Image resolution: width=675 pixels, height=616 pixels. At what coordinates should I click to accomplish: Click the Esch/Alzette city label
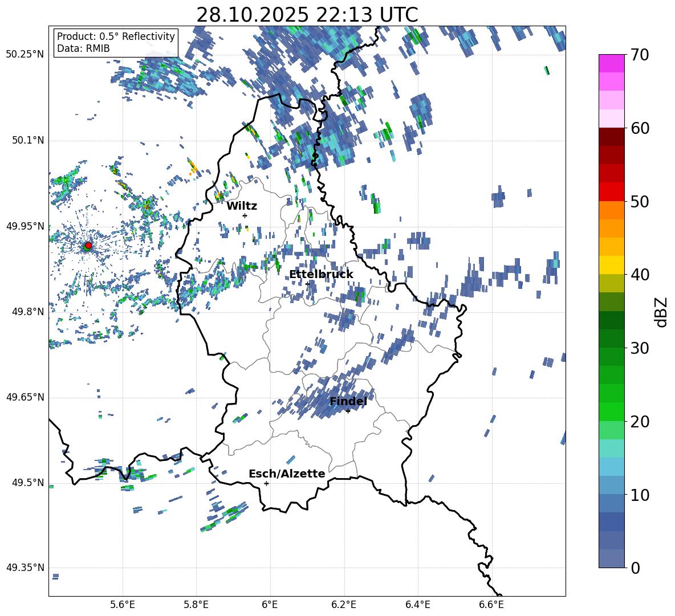pyautogui.click(x=287, y=474)
